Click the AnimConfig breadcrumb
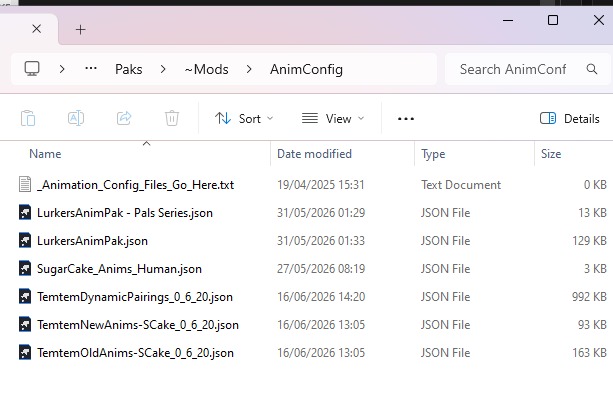The image size is (613, 399). pyautogui.click(x=306, y=69)
